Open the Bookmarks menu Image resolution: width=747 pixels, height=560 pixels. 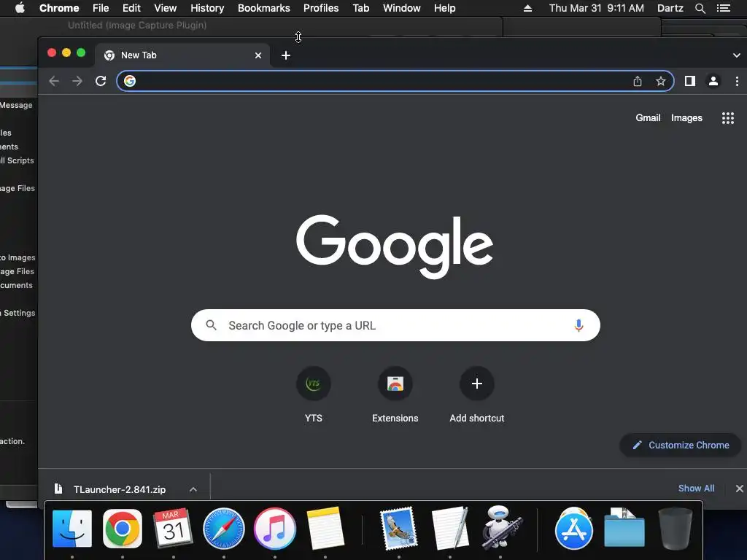264,8
